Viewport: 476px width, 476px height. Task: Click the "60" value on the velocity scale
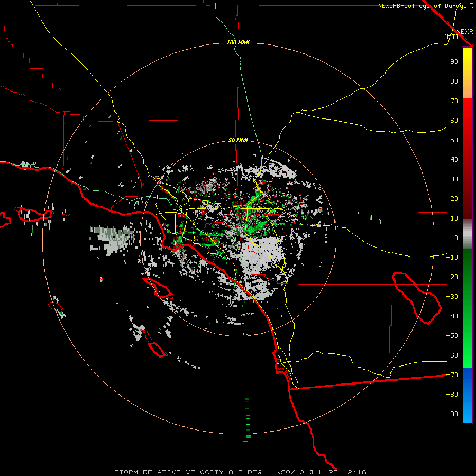point(454,120)
